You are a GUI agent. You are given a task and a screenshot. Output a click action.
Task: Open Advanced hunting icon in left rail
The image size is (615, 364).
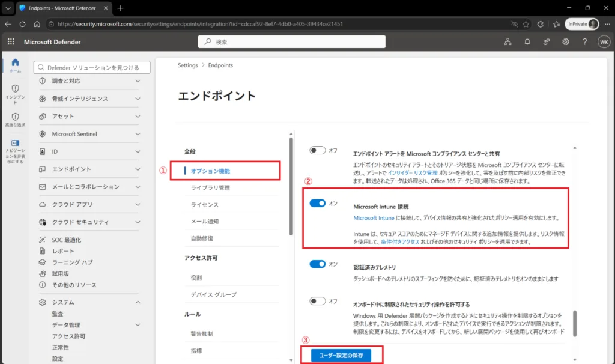(15, 117)
